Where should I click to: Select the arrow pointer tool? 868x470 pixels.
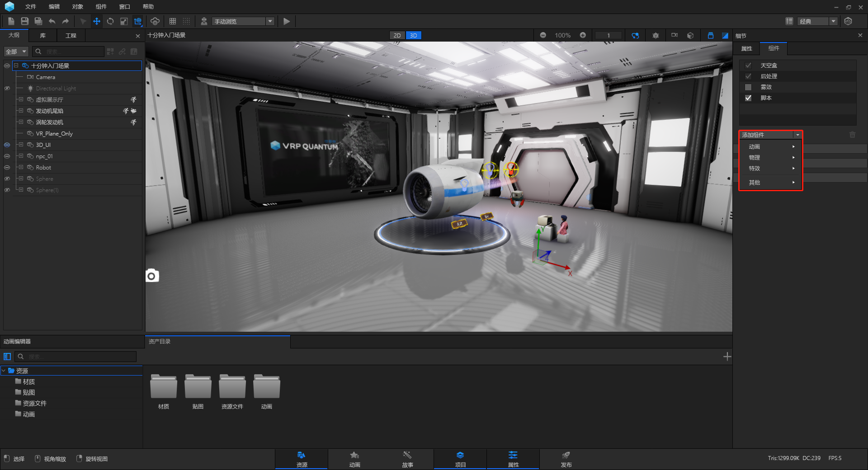83,21
